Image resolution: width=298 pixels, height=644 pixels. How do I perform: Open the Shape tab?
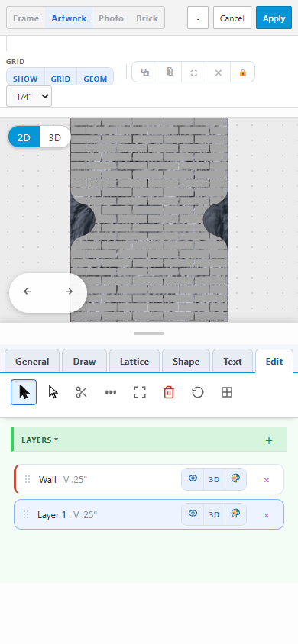pos(186,362)
